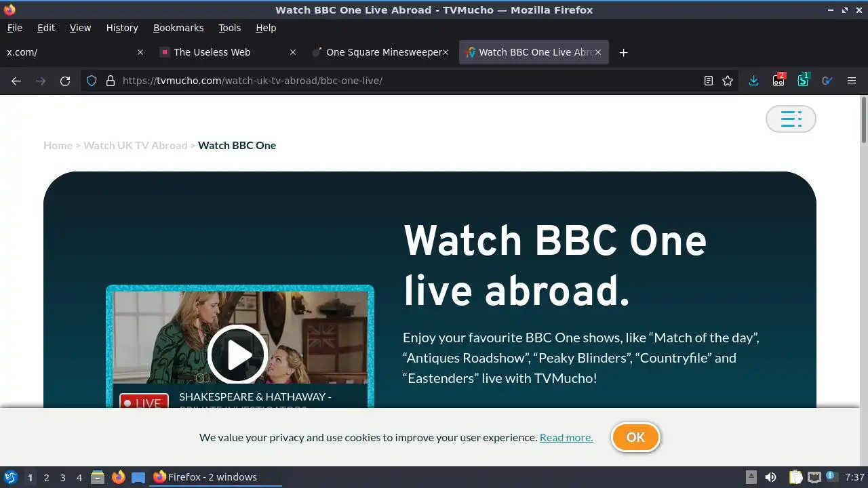Screen dimensions: 868x488
Task: Bookmark this page with the star
Action: point(728,81)
